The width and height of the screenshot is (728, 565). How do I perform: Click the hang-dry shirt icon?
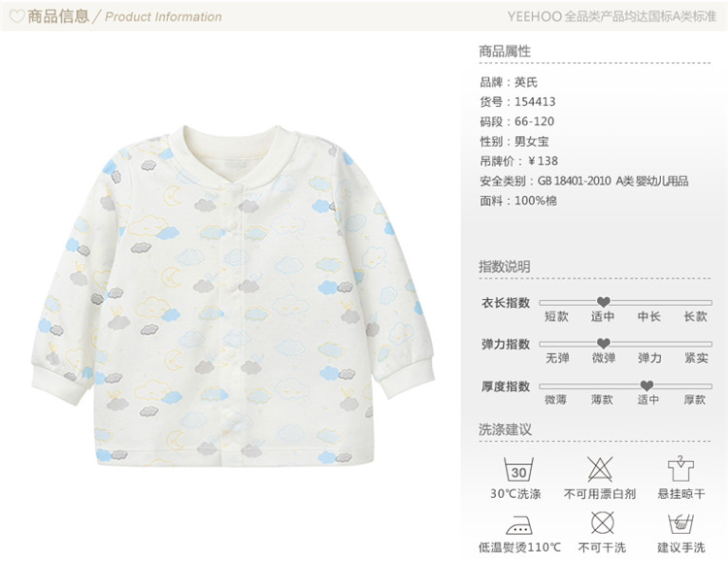tap(680, 469)
